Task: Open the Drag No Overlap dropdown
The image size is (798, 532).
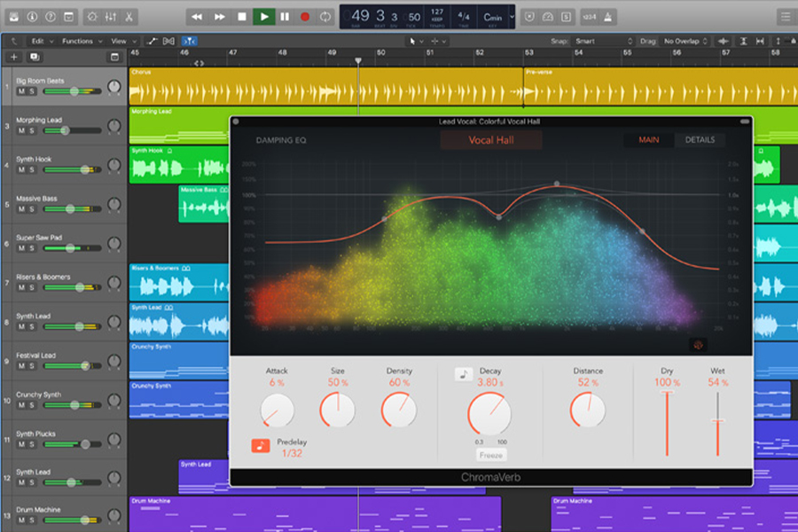Action: (x=685, y=42)
